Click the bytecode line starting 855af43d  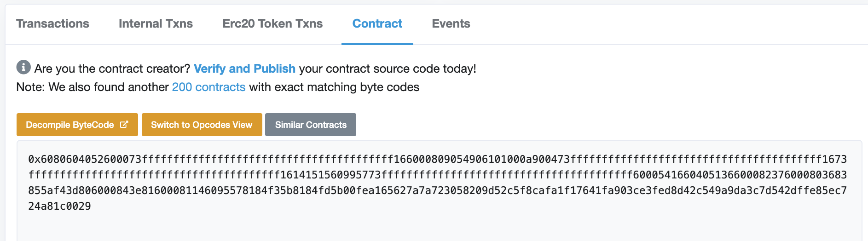[437, 190]
